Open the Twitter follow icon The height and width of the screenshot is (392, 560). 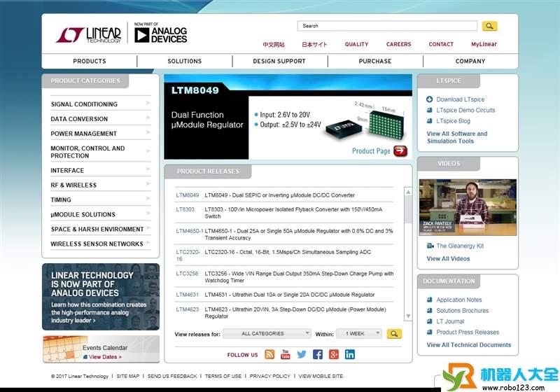(302, 354)
